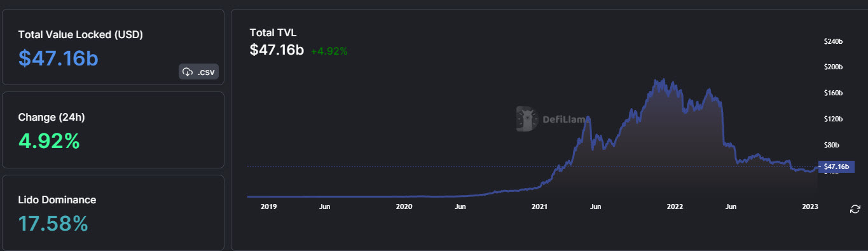
Task: Click the Total TVL chart title
Action: pyautogui.click(x=273, y=32)
